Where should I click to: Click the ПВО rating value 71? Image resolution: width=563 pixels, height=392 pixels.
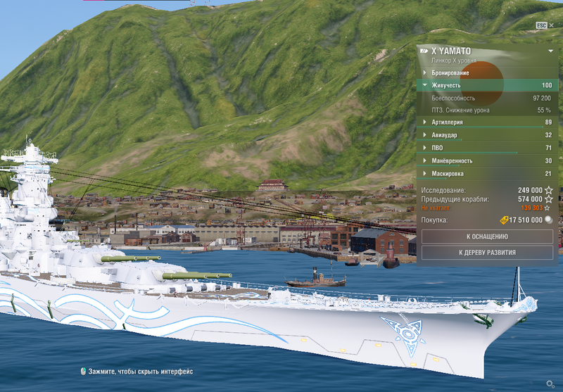point(548,148)
